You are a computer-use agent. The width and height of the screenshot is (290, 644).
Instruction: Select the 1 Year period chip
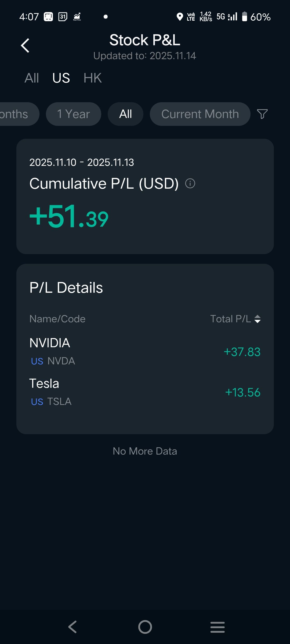(74, 114)
